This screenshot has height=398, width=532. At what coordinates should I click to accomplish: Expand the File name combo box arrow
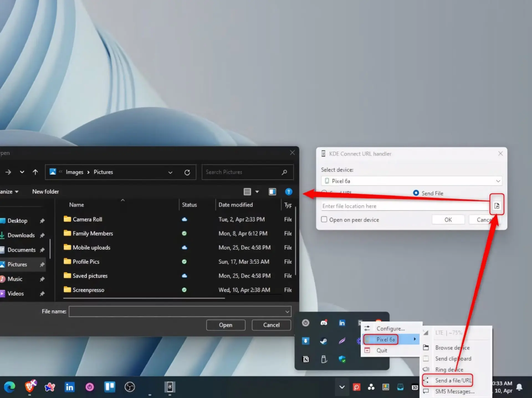pyautogui.click(x=287, y=312)
